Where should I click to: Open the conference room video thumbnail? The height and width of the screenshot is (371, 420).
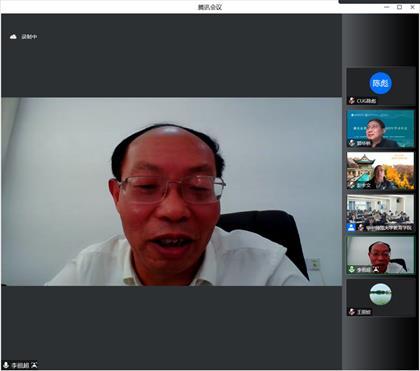380,213
